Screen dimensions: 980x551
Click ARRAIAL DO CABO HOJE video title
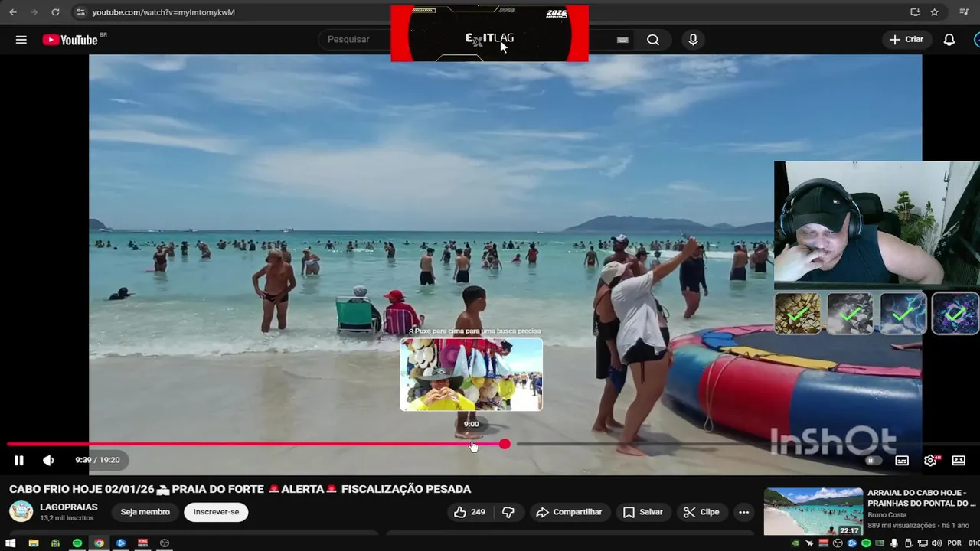click(921, 497)
